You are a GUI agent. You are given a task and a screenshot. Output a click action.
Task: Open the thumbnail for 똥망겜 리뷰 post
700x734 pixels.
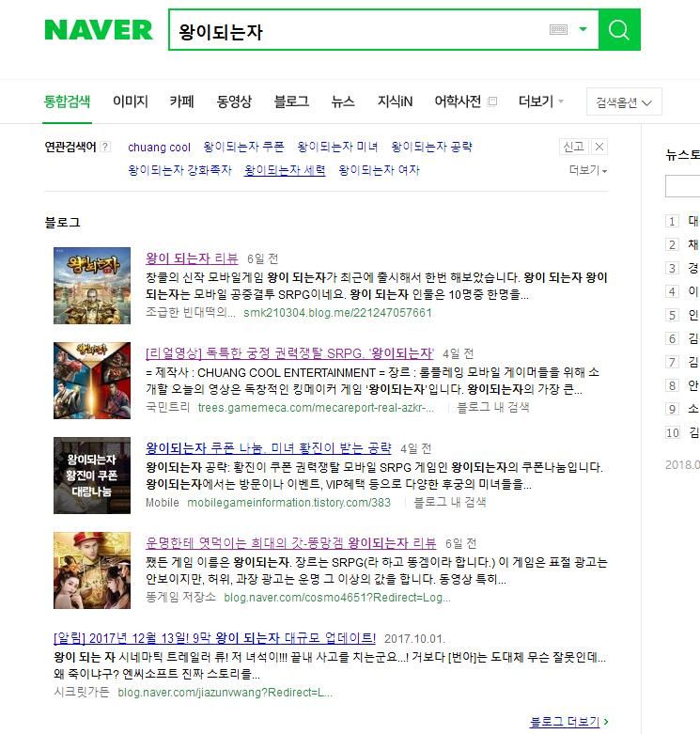92,570
